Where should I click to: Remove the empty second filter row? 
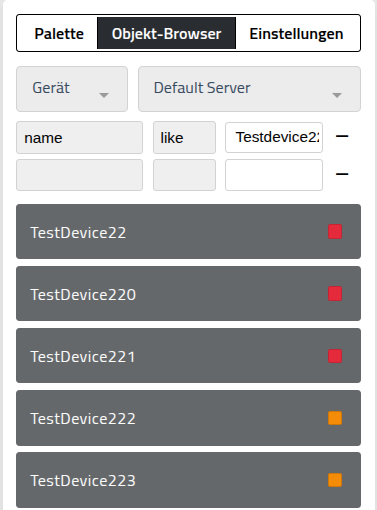342,174
